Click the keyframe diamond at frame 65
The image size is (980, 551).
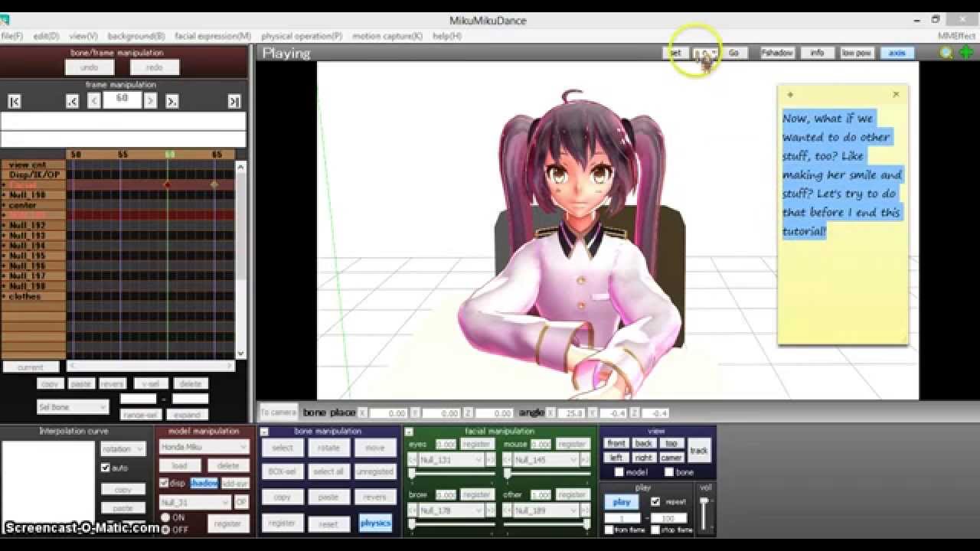(214, 185)
